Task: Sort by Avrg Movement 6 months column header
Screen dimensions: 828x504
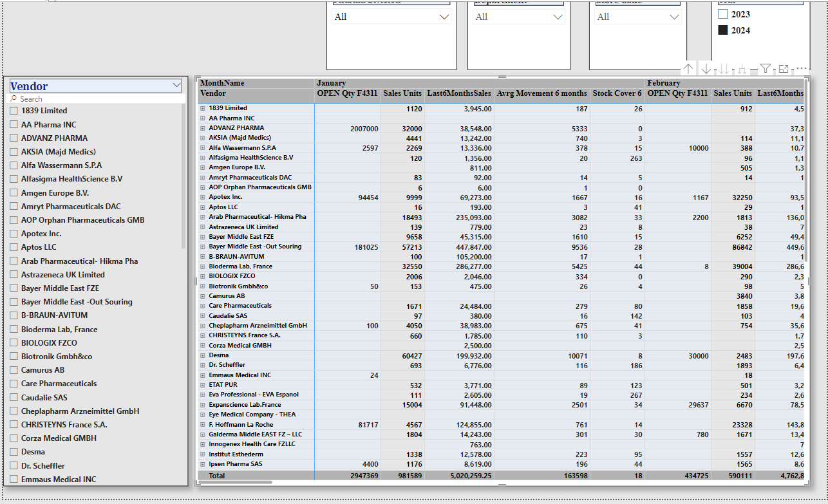Action: 542,93
